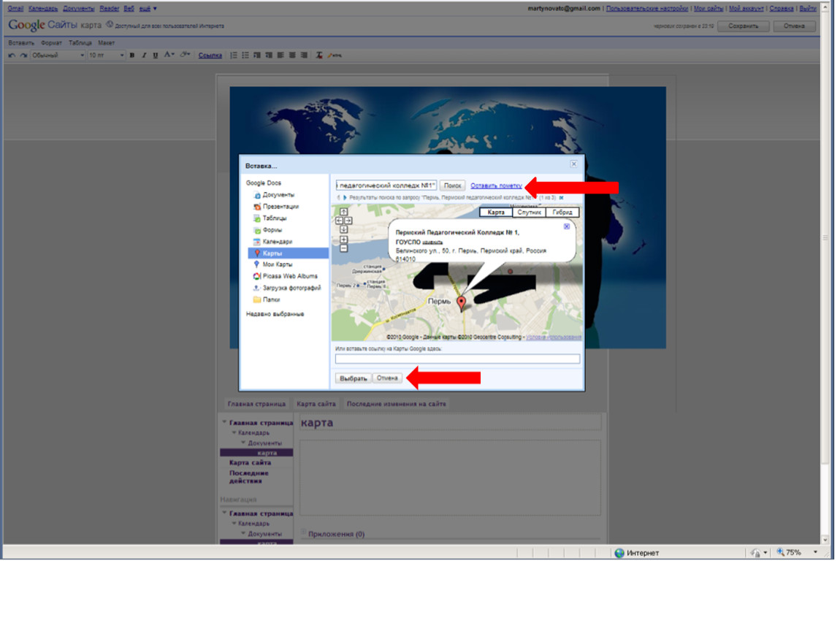Click the 'Сохранить' button
Screen dimensions: 840x631
coord(743,26)
